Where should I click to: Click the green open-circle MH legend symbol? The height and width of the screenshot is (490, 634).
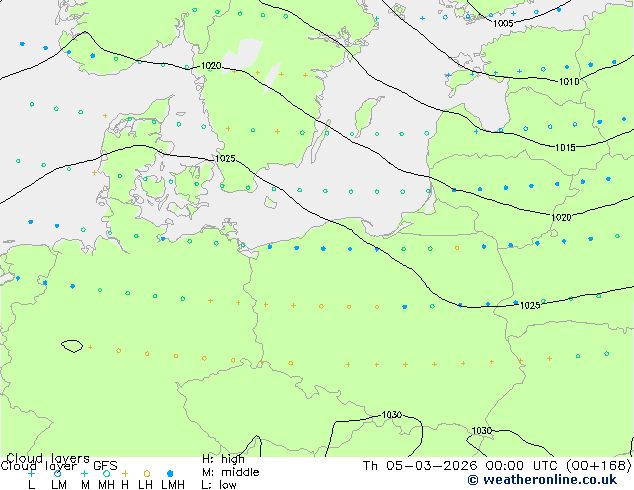[x=106, y=473]
